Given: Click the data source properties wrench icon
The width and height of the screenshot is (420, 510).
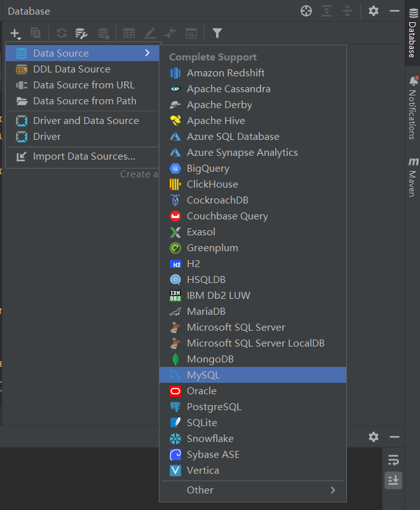Looking at the screenshot, I should (81, 33).
